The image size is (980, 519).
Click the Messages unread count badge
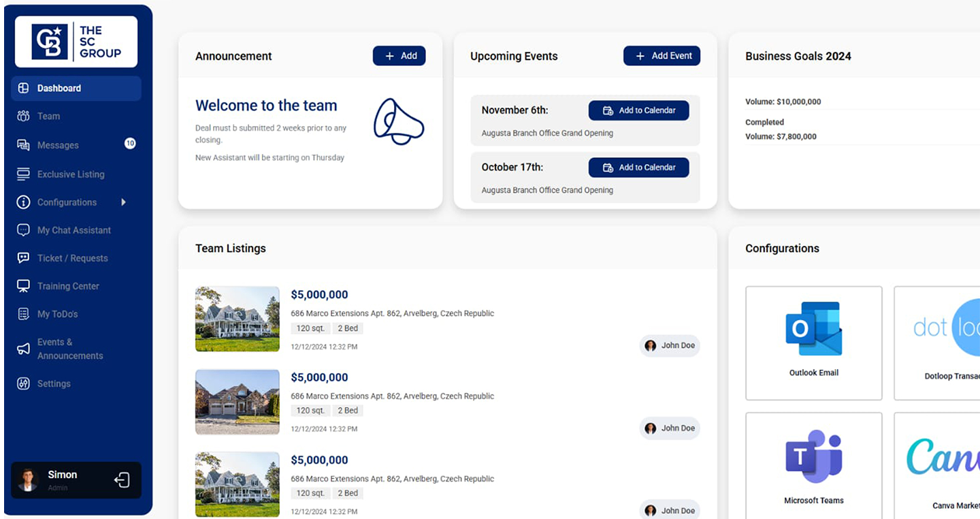(130, 144)
